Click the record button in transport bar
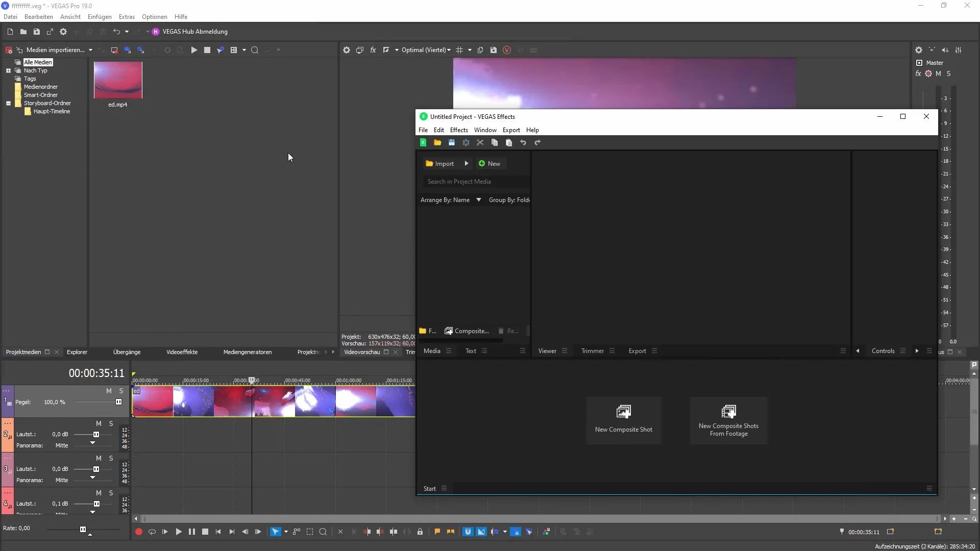The image size is (980, 551). point(138,532)
